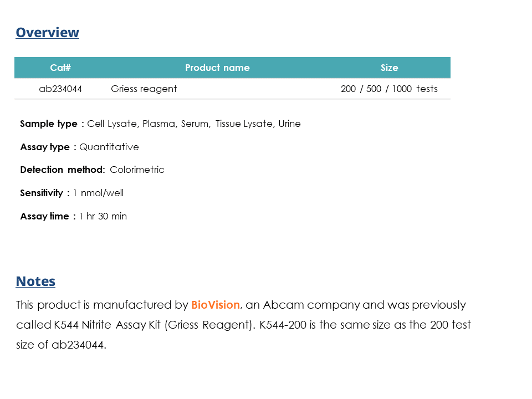Click the Assay type label
Viewport: 532px width, 399px height.
coord(45,147)
